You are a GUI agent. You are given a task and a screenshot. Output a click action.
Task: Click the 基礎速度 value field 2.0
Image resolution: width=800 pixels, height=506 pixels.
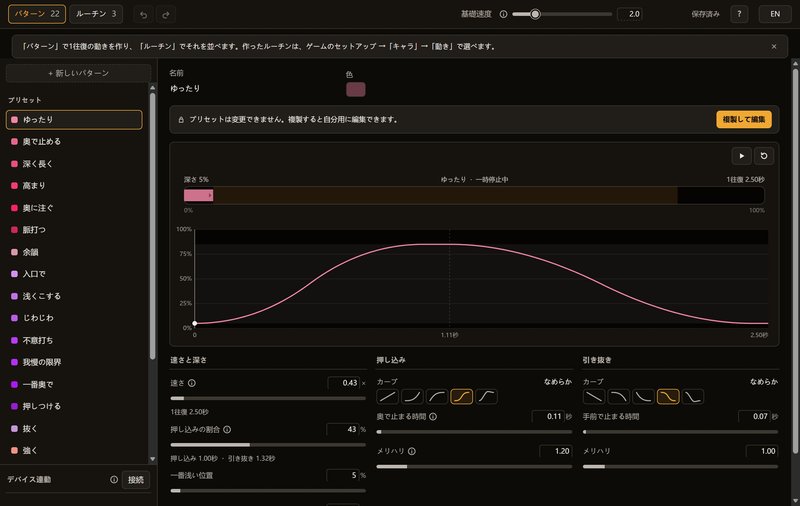[x=629, y=14]
